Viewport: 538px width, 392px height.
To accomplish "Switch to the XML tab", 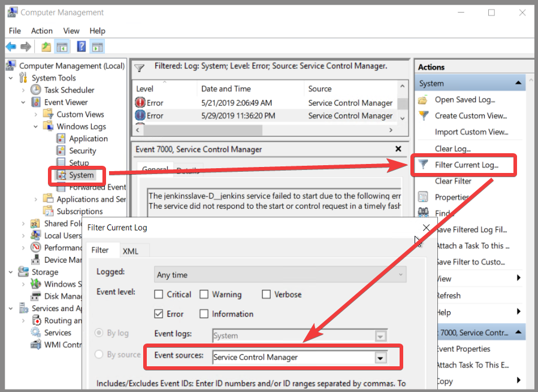I will click(x=130, y=251).
